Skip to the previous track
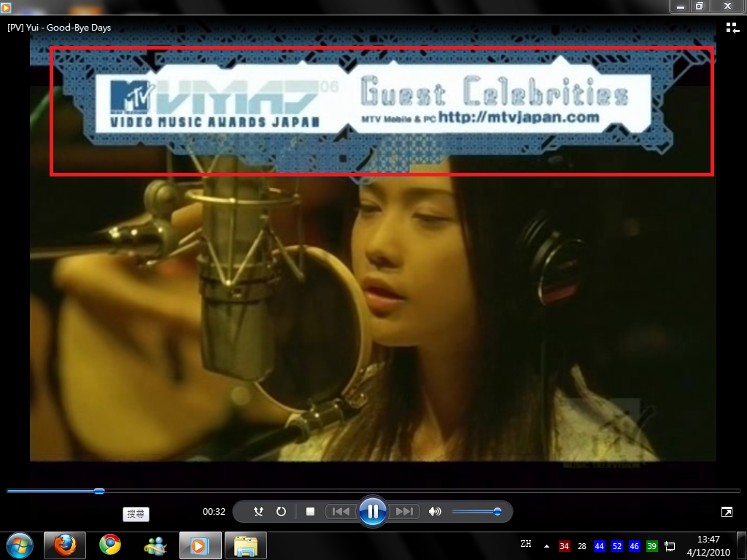Image resolution: width=747 pixels, height=560 pixels. click(341, 511)
